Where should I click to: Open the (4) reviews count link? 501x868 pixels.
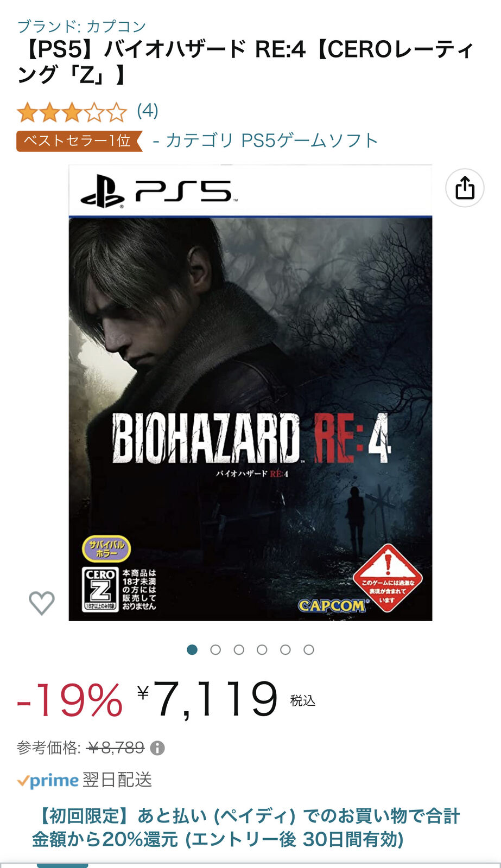coord(148,111)
